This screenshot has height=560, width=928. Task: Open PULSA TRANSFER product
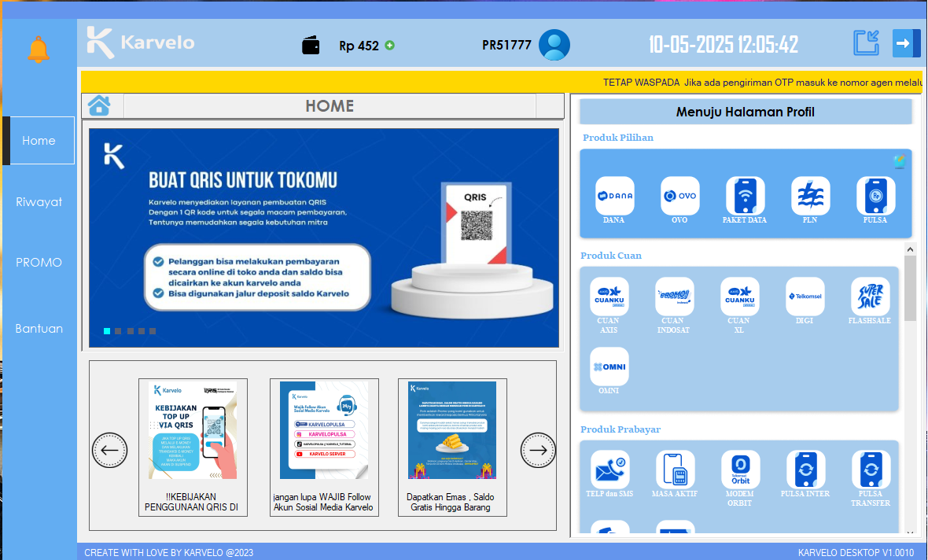pyautogui.click(x=871, y=470)
